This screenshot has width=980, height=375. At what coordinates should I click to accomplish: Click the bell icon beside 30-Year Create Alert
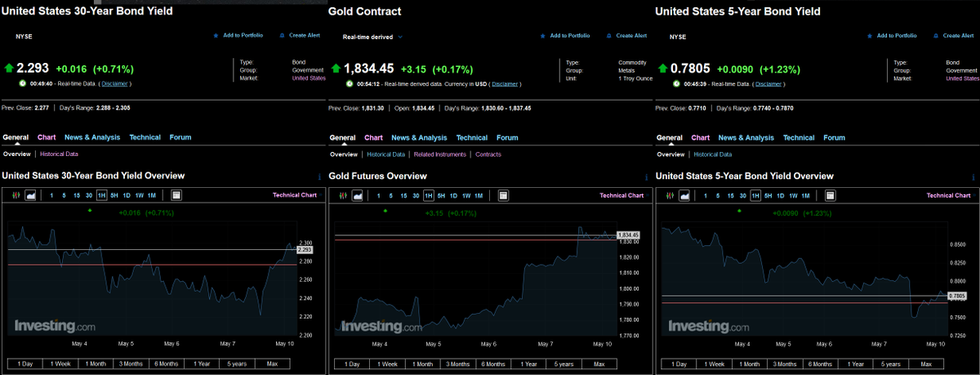(x=283, y=36)
